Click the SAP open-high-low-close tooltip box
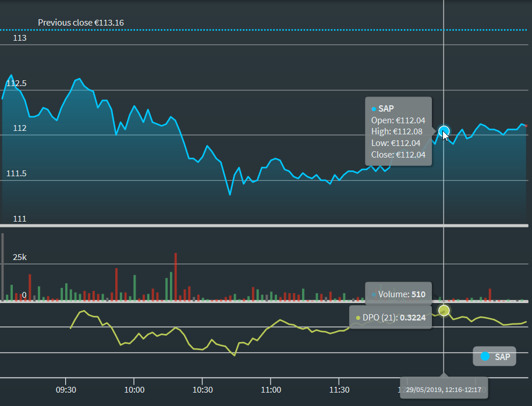Image resolution: width=532 pixels, height=406 pixels. click(398, 131)
